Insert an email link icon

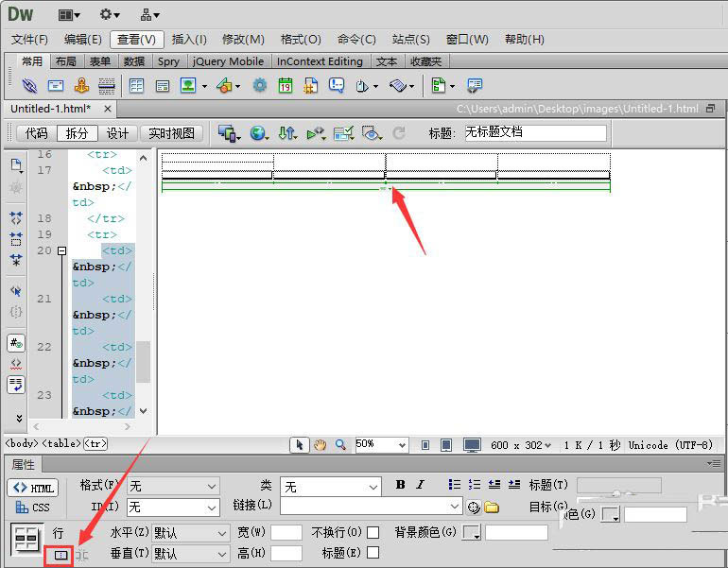click(56, 85)
